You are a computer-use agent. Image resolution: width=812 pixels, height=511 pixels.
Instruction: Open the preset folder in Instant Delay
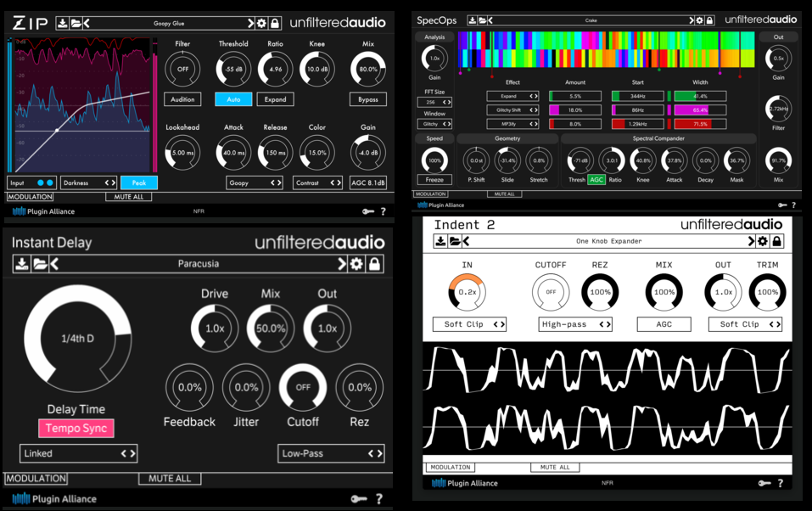(40, 264)
